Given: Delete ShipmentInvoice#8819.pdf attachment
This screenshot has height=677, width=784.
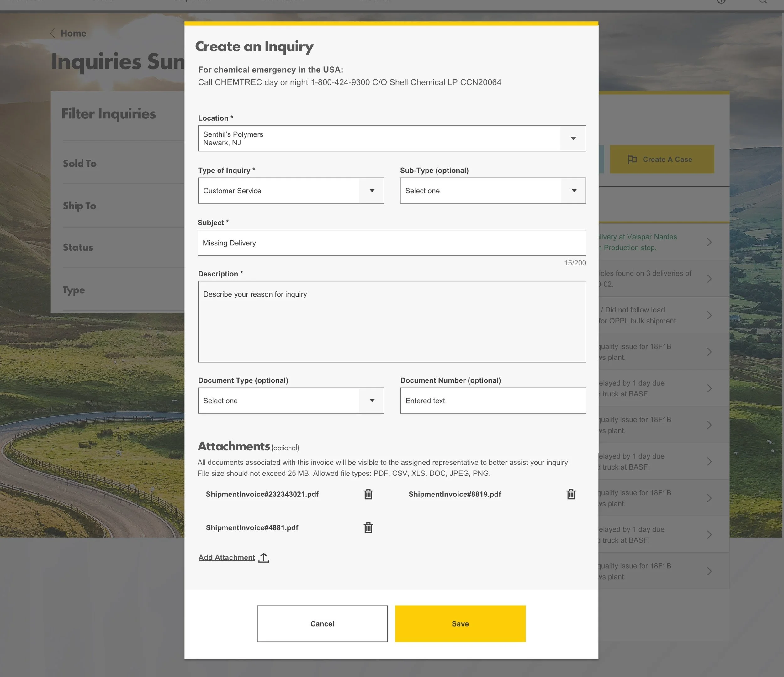Looking at the screenshot, I should click(x=571, y=494).
